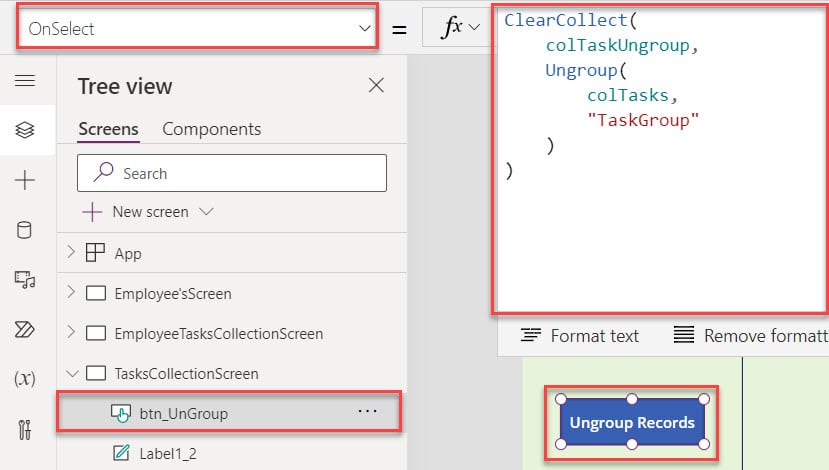The height and width of the screenshot is (470, 829).
Task: Expand the Employee'sScreen node
Action: coord(71,292)
